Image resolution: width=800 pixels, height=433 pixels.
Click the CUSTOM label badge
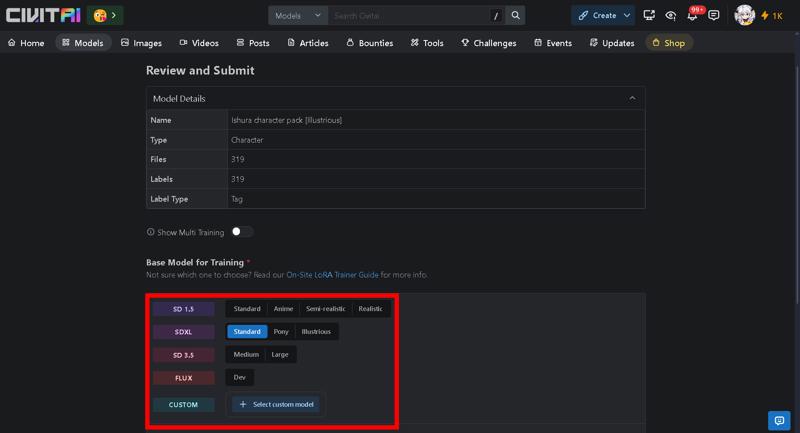[x=183, y=404]
